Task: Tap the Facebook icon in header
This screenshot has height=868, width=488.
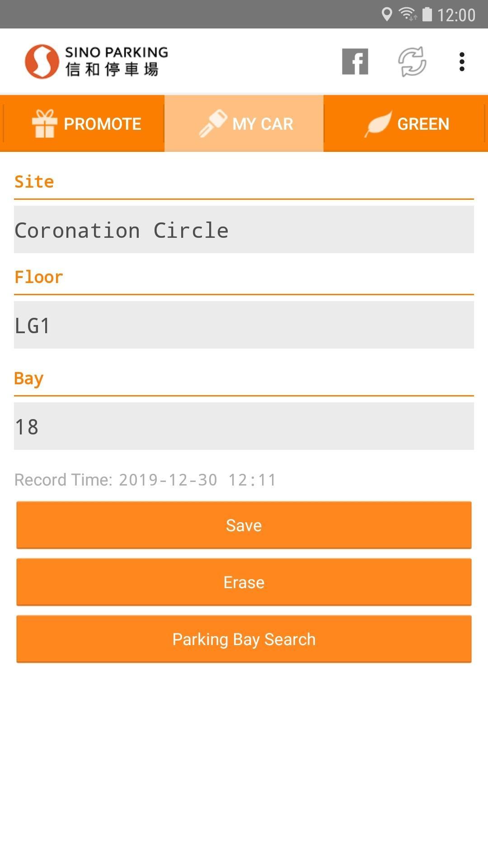Action: (355, 61)
